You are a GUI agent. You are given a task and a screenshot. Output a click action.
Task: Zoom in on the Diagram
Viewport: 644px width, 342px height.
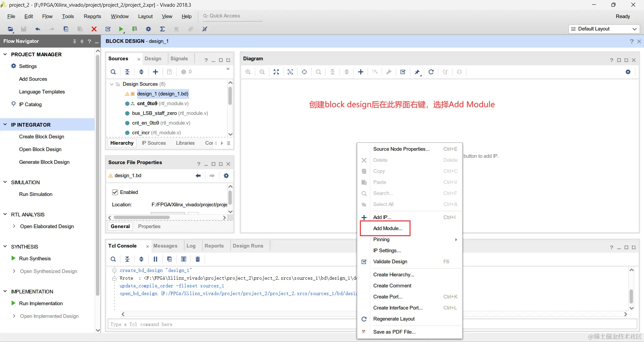[248, 72]
